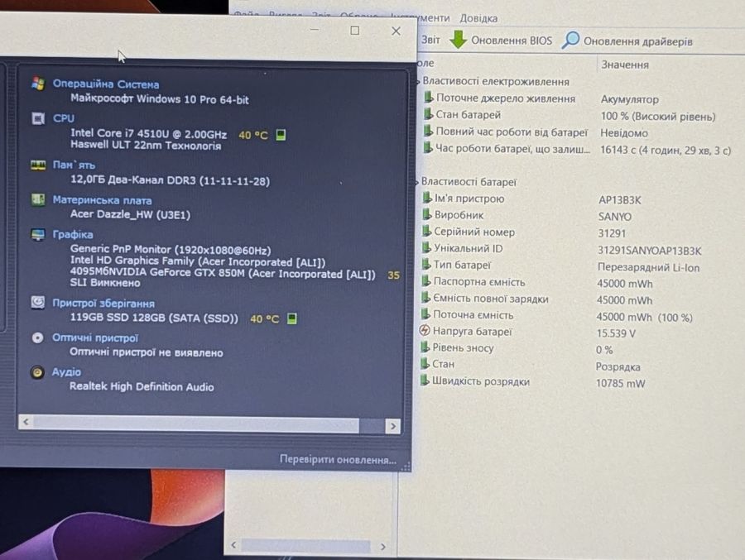Click the Значення column header

625,65
